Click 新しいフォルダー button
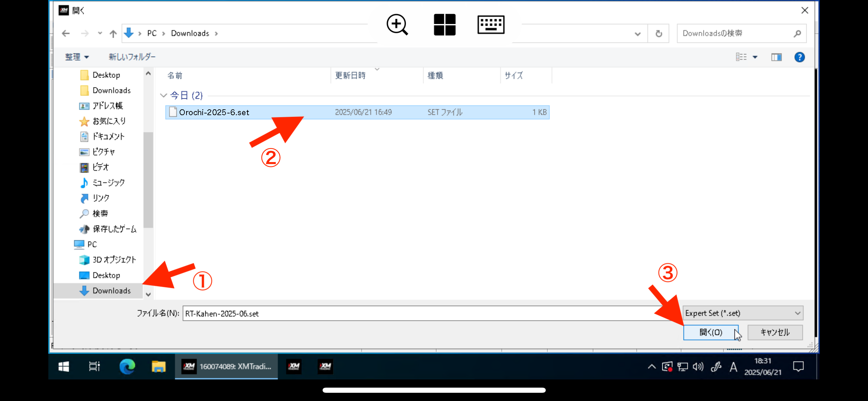 click(x=132, y=57)
